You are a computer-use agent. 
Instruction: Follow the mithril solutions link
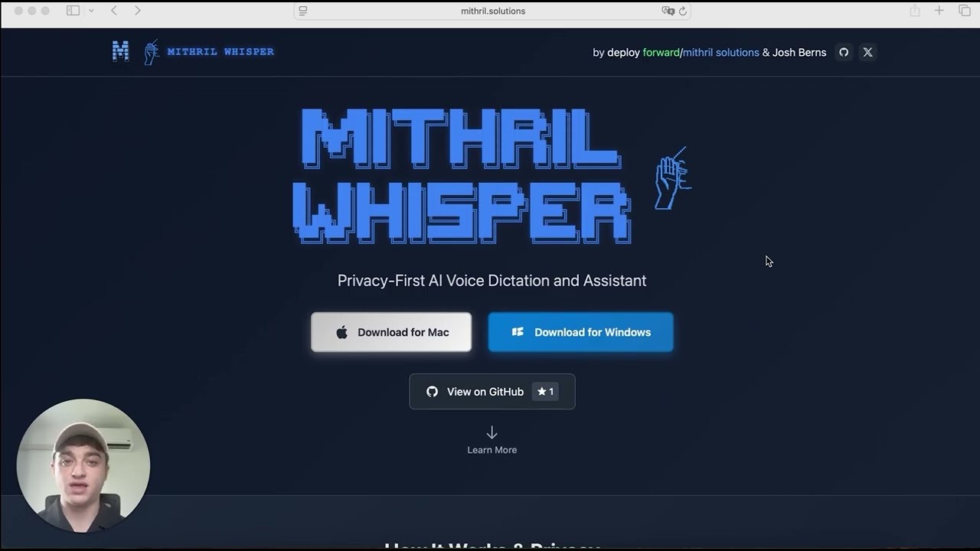(720, 53)
